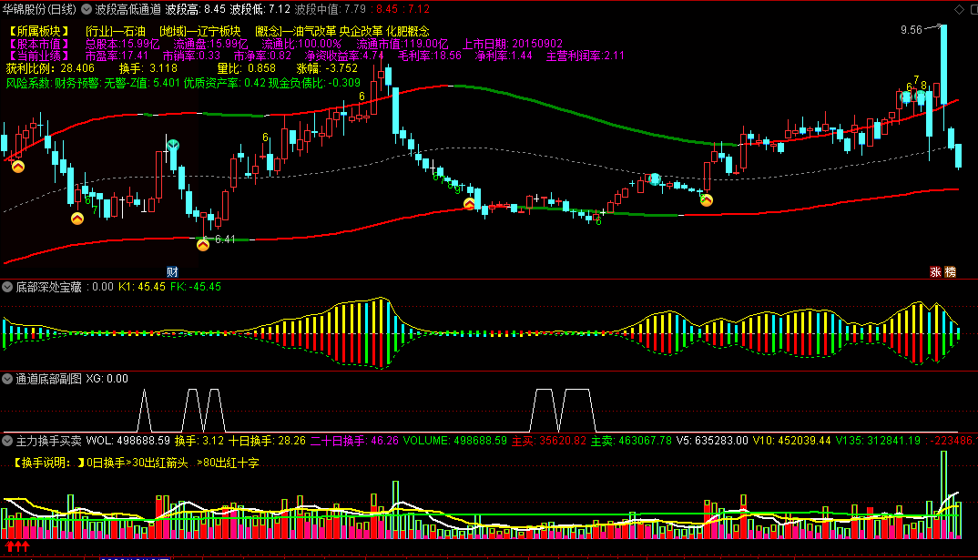Image resolution: width=978 pixels, height=560 pixels.
Task: Click 主买: 463067.78 green value
Action: click(631, 441)
